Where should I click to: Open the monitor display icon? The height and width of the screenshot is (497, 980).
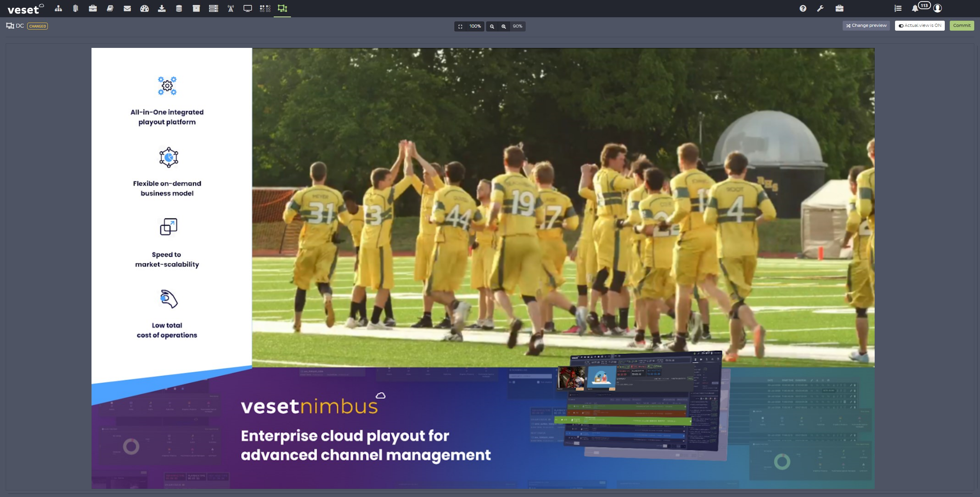point(248,8)
